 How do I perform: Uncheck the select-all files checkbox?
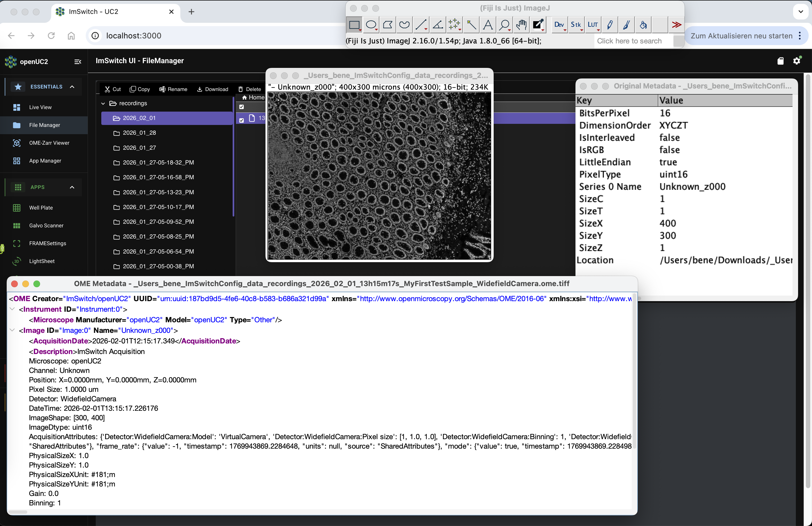[x=242, y=107]
